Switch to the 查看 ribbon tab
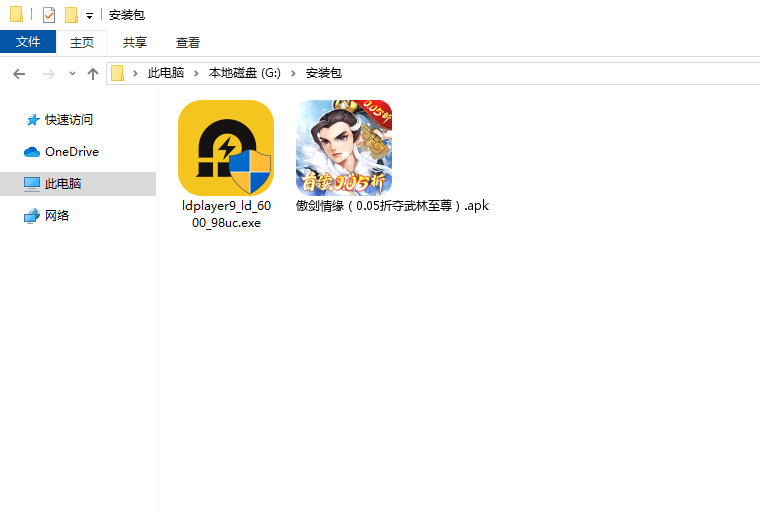 pos(188,42)
